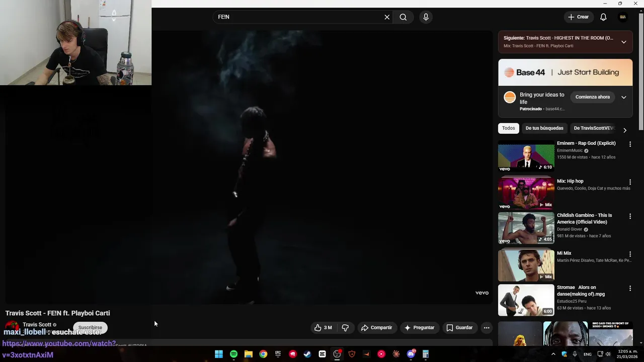Click the tray microphone icon

point(575,354)
